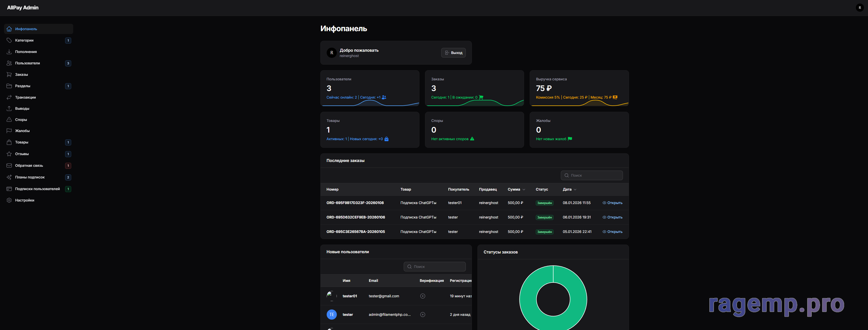Screen dimensions: 868x330
Task: Open Пользователи menu item
Action: point(27,63)
